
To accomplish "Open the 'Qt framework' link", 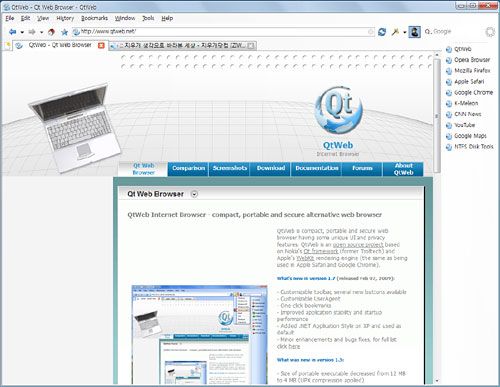I will pos(321,251).
